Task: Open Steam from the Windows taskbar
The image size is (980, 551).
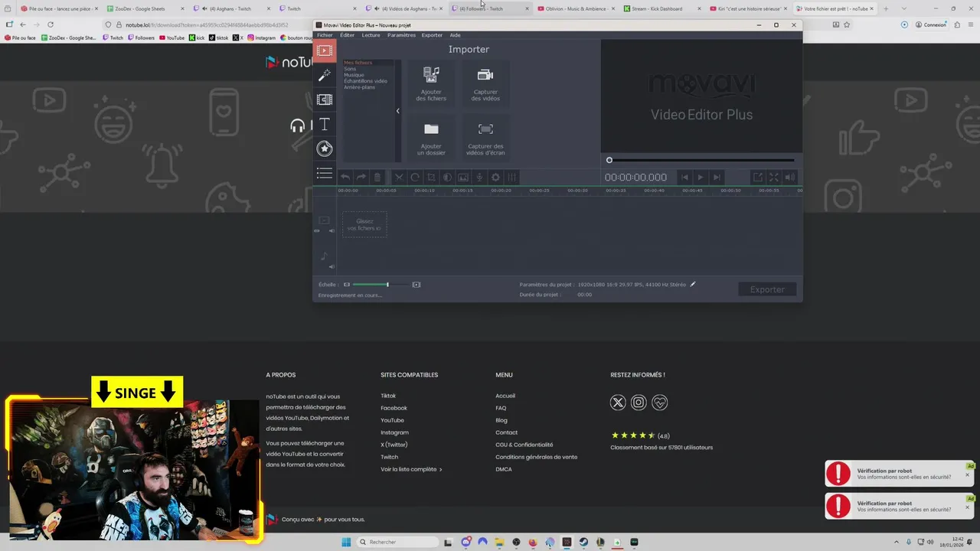Action: (x=583, y=542)
